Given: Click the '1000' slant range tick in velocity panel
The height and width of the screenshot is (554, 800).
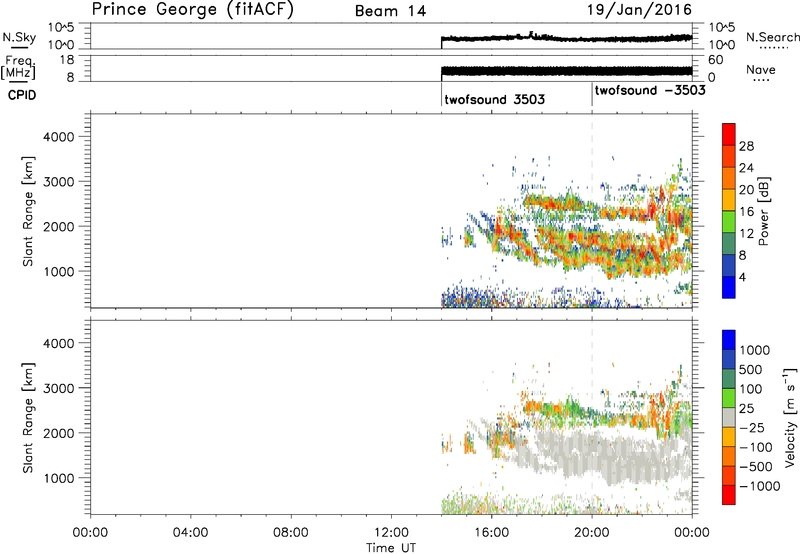Looking at the screenshot, I should tap(59, 478).
